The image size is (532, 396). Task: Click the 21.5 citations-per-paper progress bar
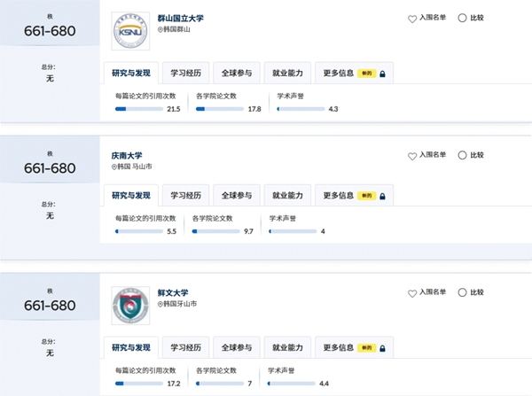pos(139,109)
